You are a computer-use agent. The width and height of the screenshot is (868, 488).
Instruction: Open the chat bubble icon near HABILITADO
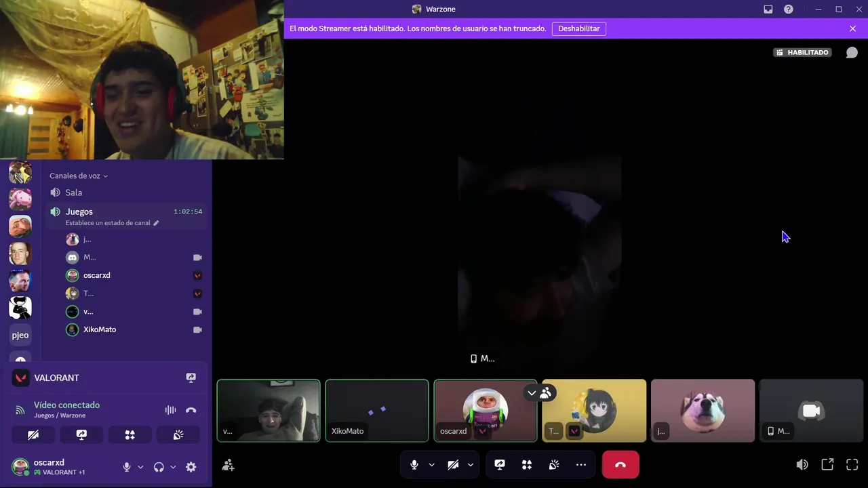tap(852, 53)
